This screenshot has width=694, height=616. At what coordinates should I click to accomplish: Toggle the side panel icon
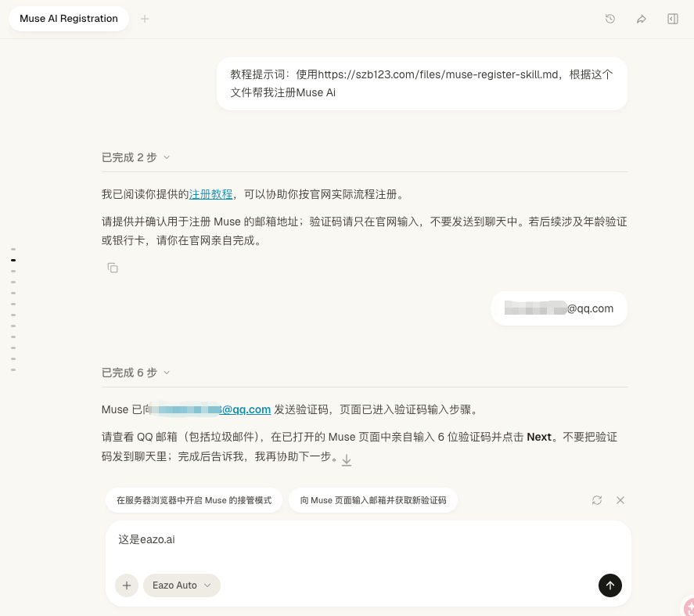[x=673, y=19]
